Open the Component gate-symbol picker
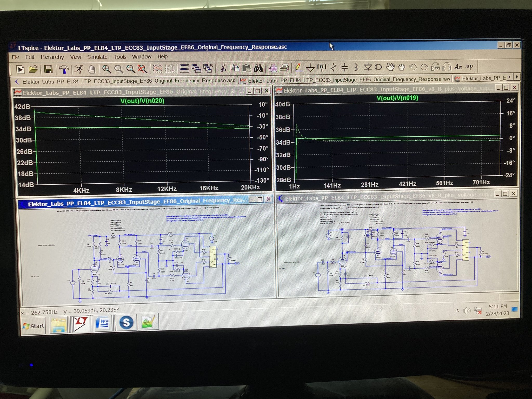 379,67
